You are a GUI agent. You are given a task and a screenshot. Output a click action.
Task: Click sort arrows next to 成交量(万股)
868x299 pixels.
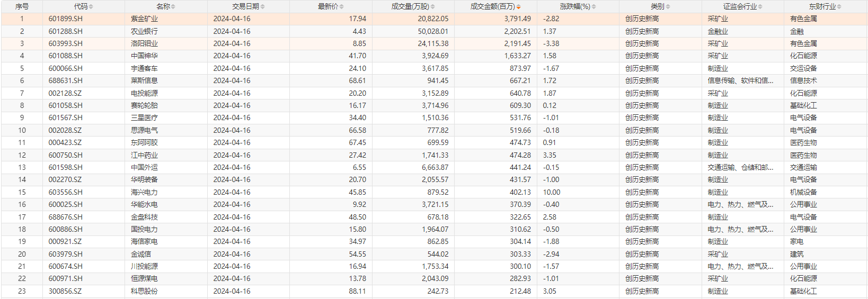pyautogui.click(x=433, y=7)
